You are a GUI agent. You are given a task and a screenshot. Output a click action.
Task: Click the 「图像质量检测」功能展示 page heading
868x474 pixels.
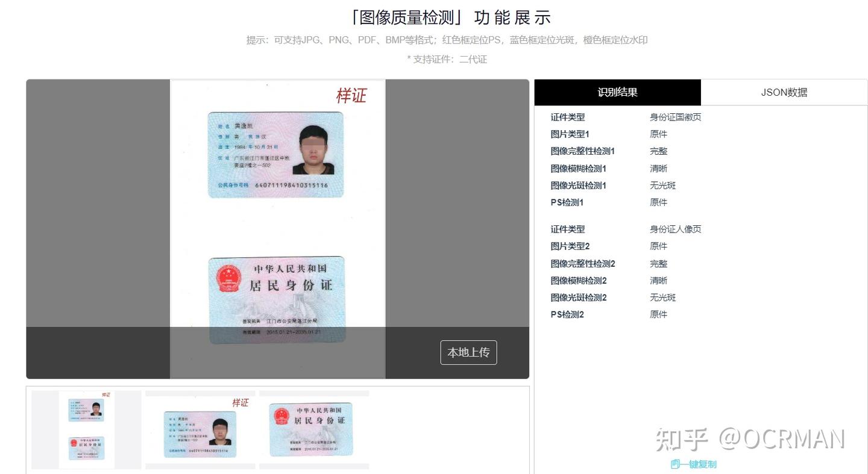click(450, 17)
